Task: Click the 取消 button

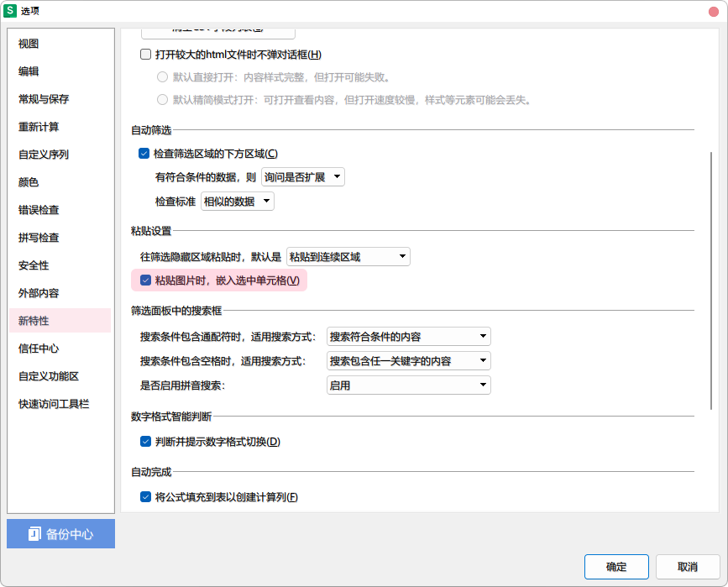Action: [688, 567]
